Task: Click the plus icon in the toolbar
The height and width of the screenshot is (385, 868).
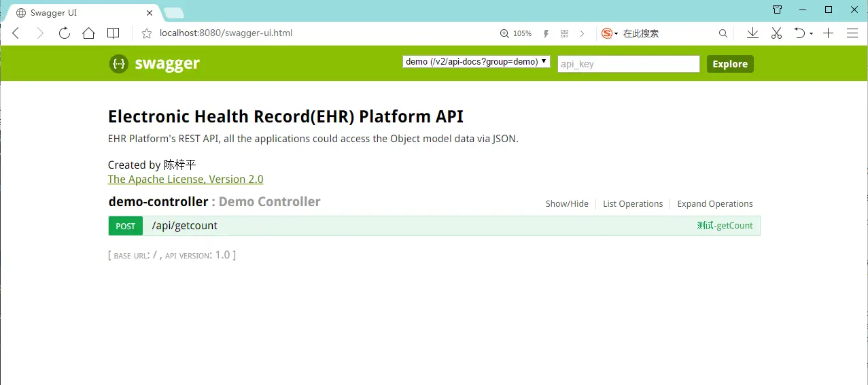Action: point(828,33)
